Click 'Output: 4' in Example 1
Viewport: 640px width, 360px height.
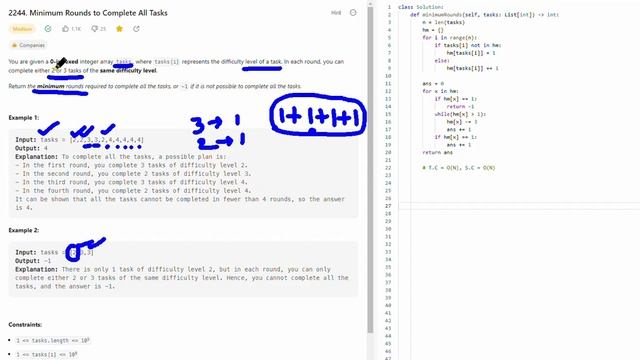click(31, 148)
